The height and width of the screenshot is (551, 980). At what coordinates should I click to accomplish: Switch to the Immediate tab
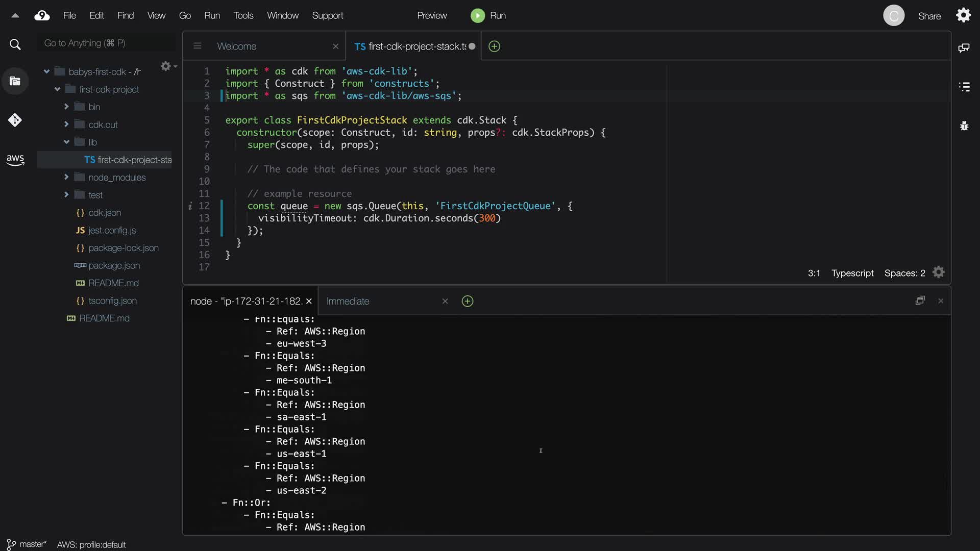pos(348,302)
